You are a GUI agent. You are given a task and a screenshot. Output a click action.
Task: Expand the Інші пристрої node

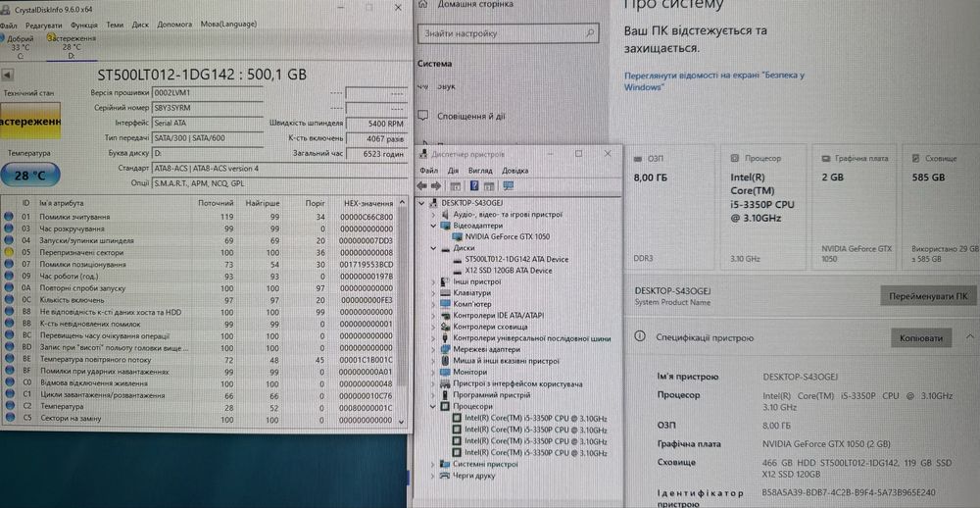(x=434, y=281)
